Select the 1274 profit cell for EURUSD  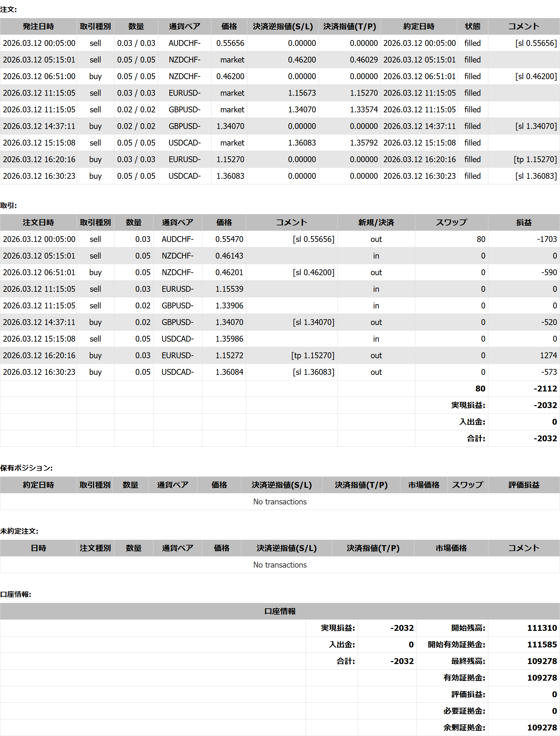pyautogui.click(x=548, y=356)
